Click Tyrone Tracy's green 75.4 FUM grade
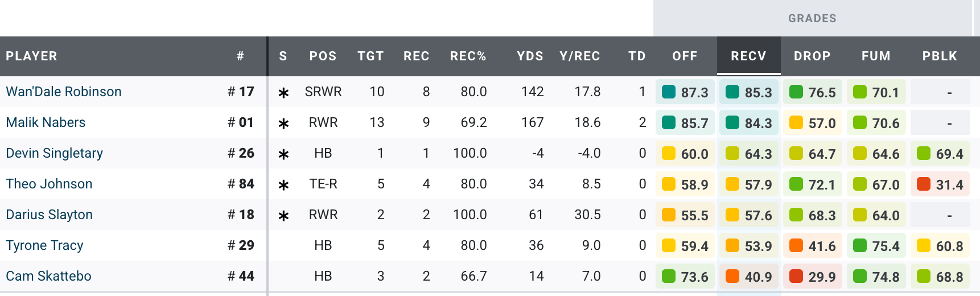980x296 pixels. (x=876, y=246)
